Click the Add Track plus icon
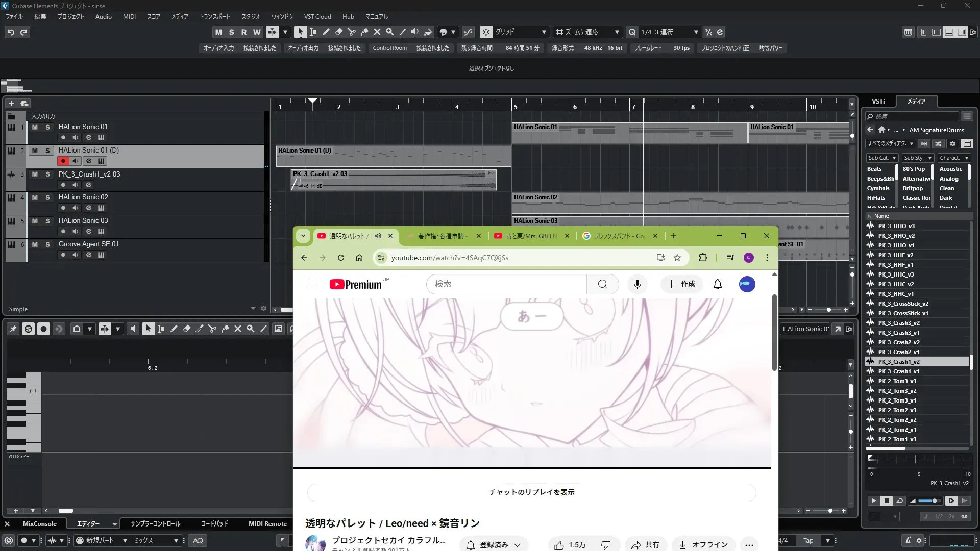This screenshot has width=980, height=551. (x=11, y=103)
